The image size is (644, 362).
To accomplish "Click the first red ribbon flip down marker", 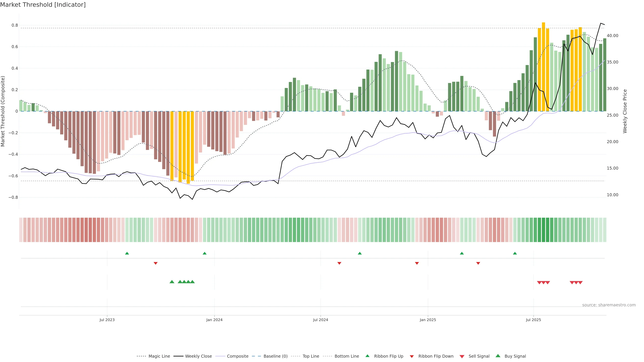I will point(155,263).
